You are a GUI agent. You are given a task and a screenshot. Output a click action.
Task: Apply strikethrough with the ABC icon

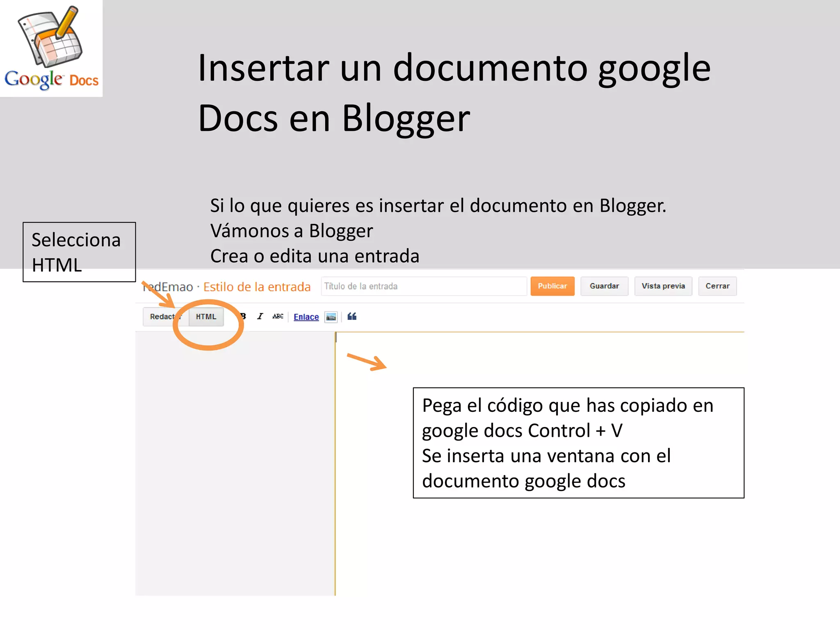click(x=278, y=316)
